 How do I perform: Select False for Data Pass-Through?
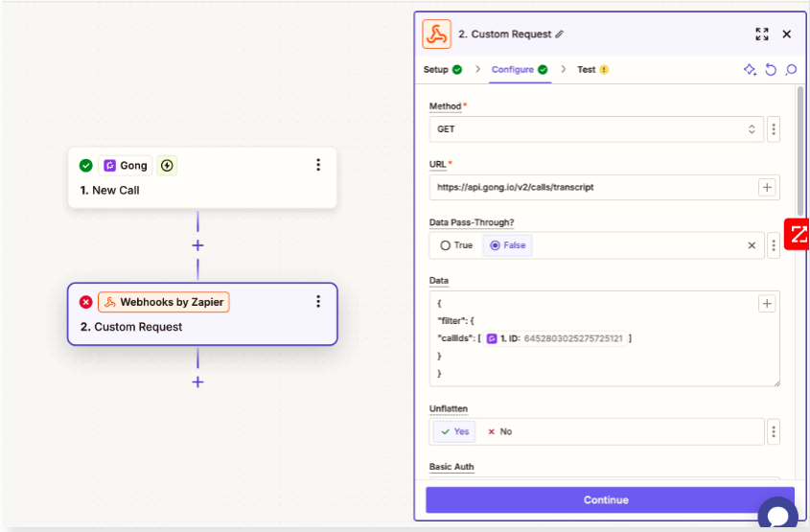[508, 245]
